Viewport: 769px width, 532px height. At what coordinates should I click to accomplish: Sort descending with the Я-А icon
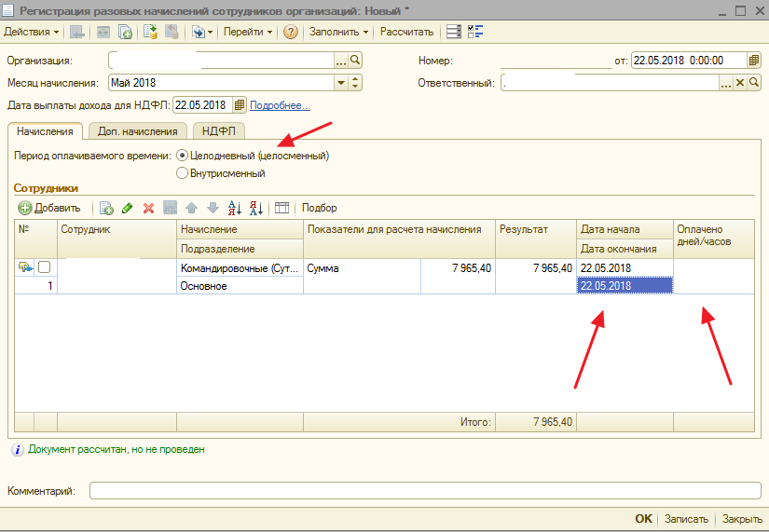(x=255, y=208)
